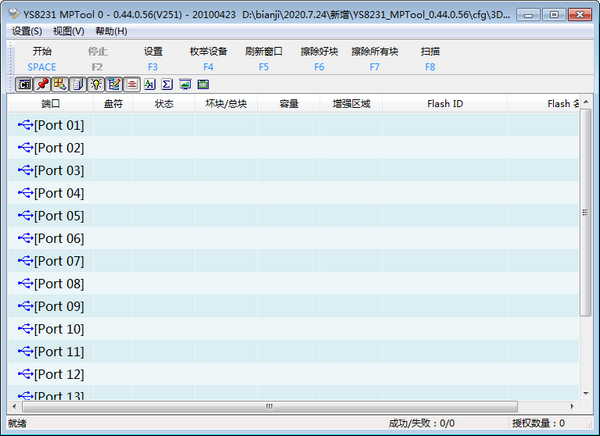
Task: Click the first toolbar icon labeled CR
Action: point(24,84)
